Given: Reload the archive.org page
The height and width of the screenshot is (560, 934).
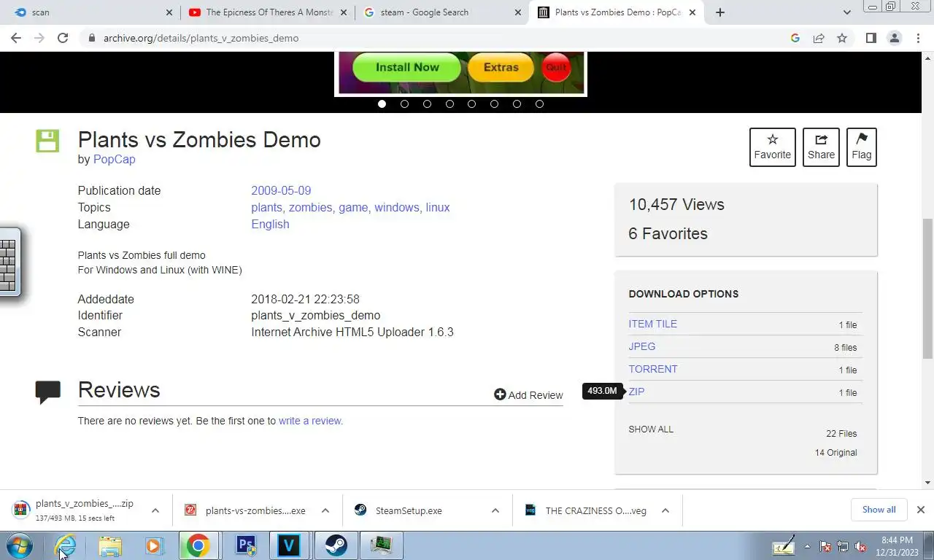Looking at the screenshot, I should (x=63, y=38).
